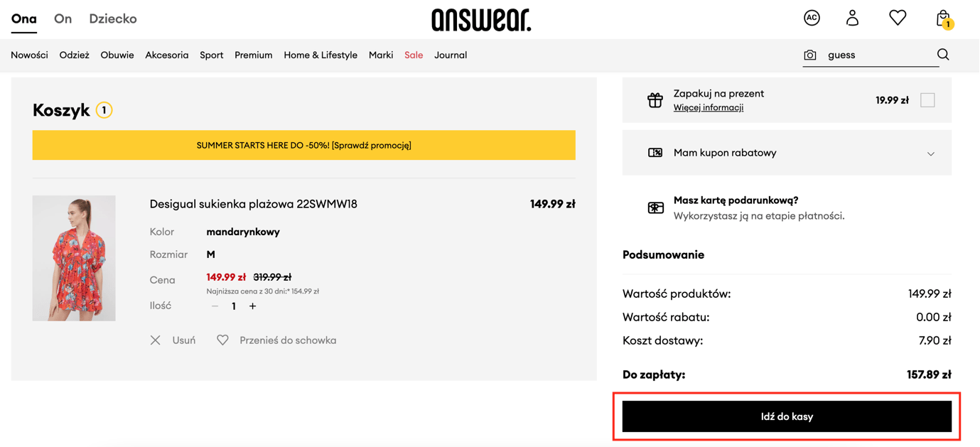Click the Desigual dress product thumbnail
This screenshot has height=447, width=980.
click(x=74, y=258)
